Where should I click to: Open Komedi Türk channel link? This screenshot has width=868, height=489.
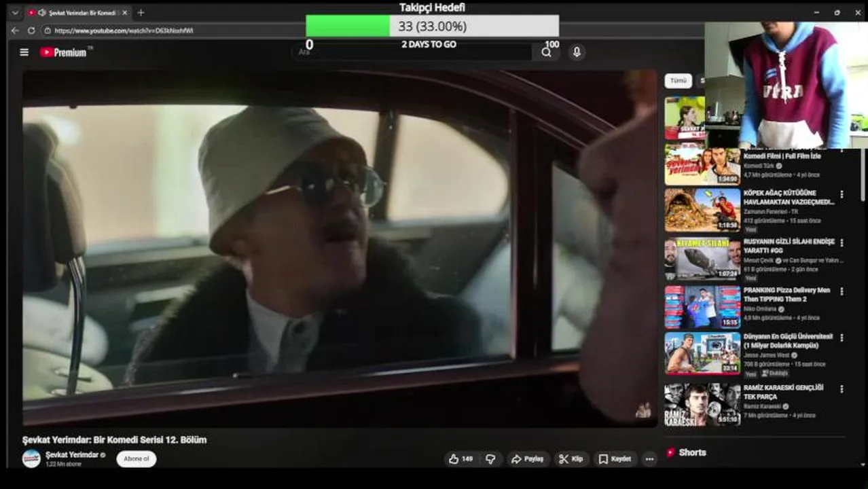759,166
